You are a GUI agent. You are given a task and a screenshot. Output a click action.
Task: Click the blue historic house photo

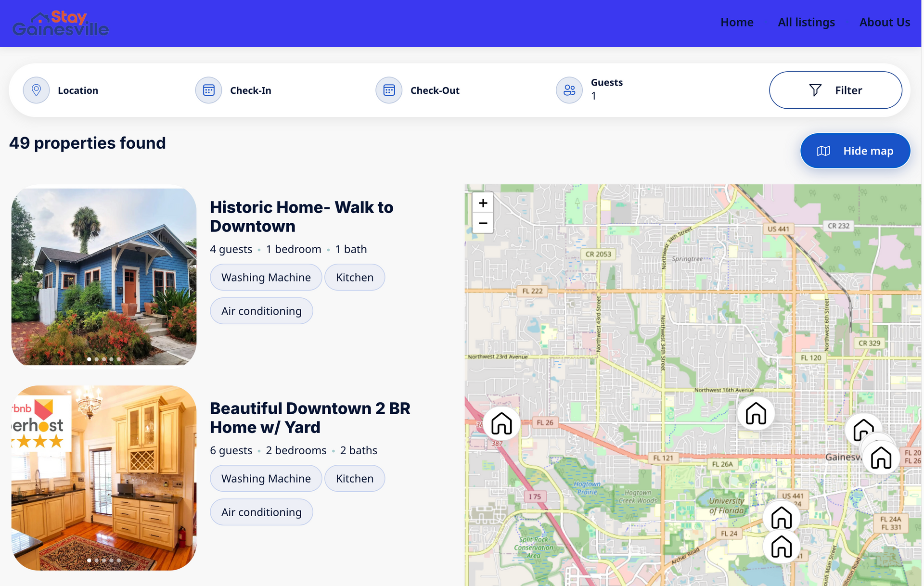coord(104,276)
